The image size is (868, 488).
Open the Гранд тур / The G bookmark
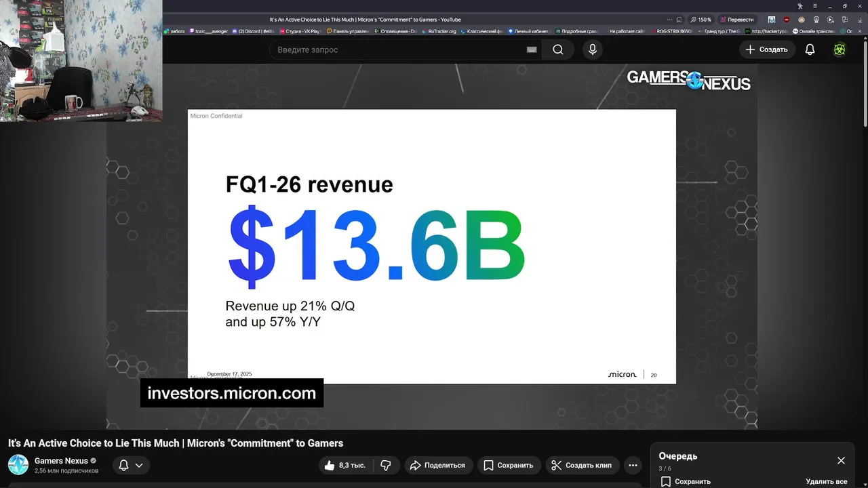point(719,31)
